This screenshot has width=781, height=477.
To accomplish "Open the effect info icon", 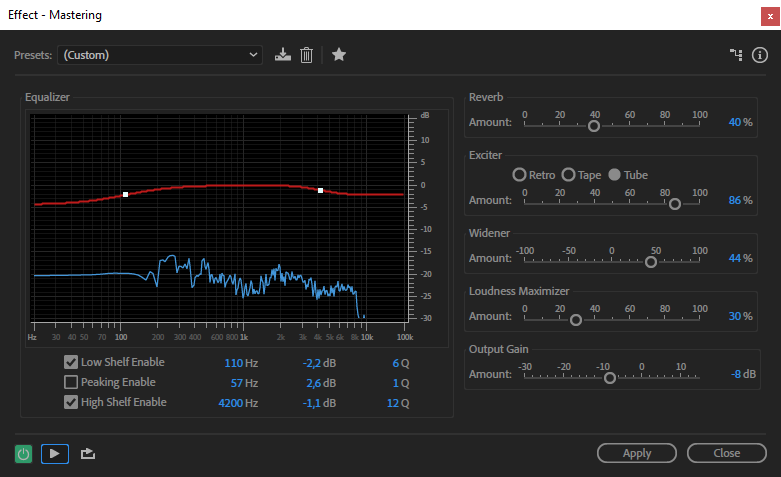I will click(x=760, y=55).
